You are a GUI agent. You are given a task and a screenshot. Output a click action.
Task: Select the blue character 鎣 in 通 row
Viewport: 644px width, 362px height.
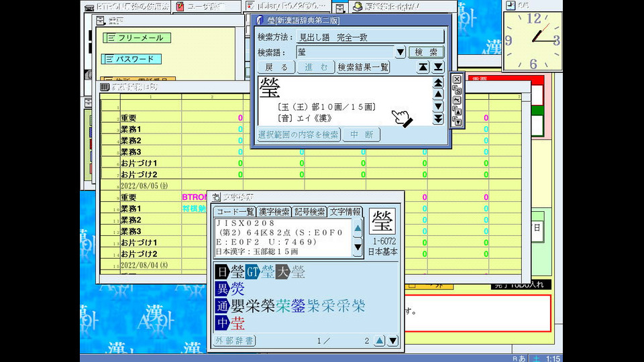tap(298, 306)
